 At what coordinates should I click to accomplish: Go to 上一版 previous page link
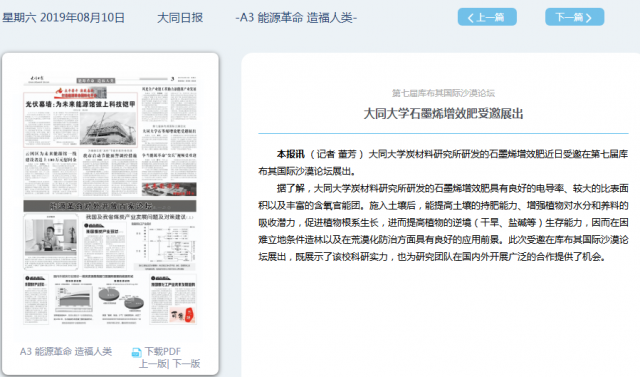tap(153, 364)
